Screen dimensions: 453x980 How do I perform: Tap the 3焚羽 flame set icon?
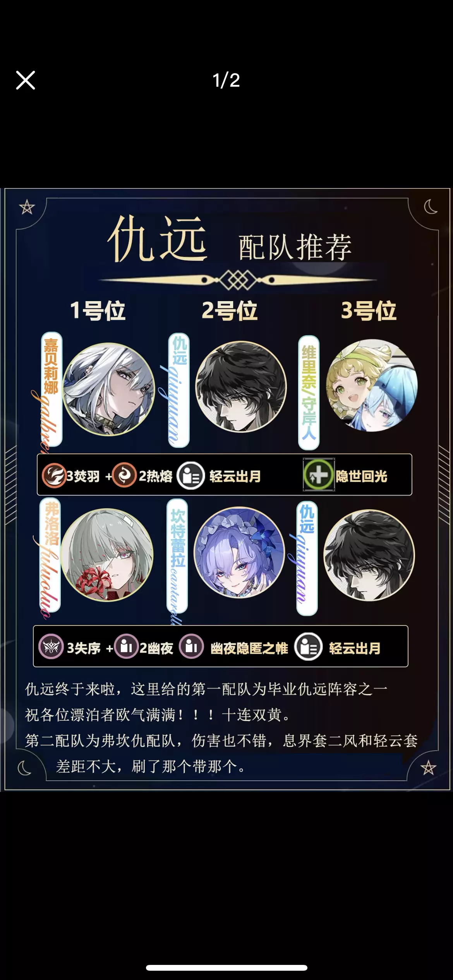[54, 475]
